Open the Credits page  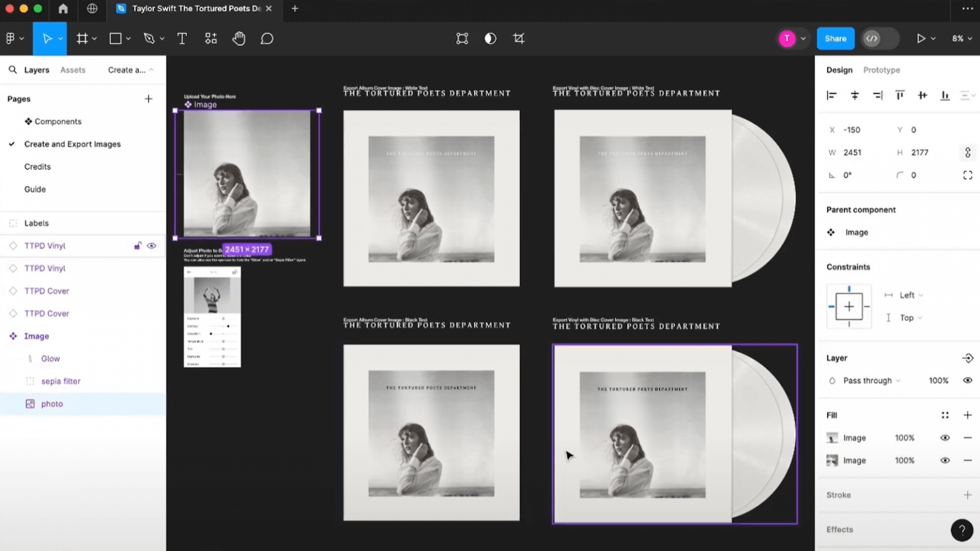(38, 167)
